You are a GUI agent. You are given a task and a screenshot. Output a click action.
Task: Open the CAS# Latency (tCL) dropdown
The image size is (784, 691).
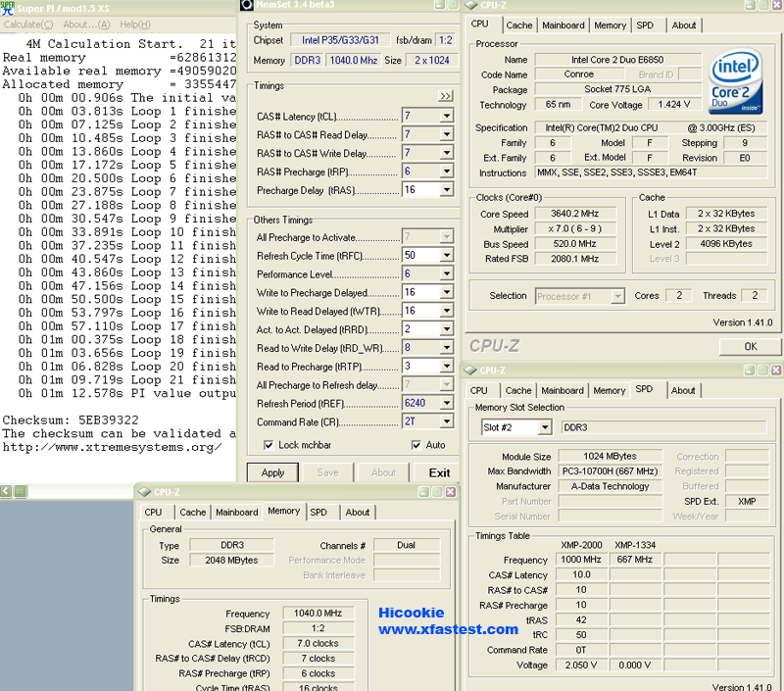[x=447, y=116]
